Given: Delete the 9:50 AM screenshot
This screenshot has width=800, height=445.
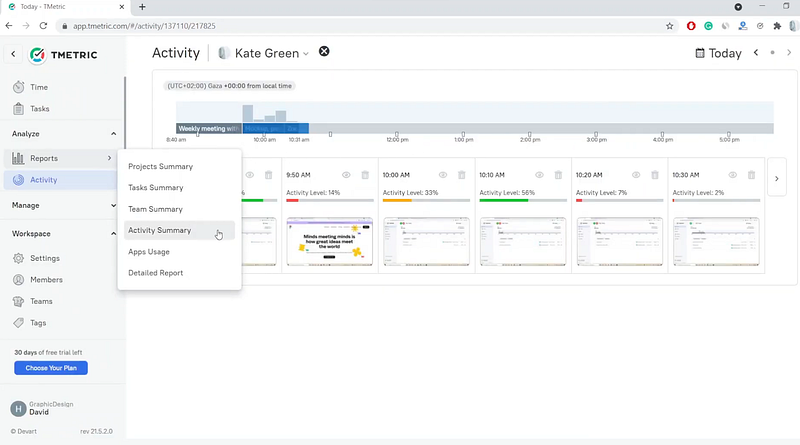Looking at the screenshot, I should pyautogui.click(x=365, y=175).
